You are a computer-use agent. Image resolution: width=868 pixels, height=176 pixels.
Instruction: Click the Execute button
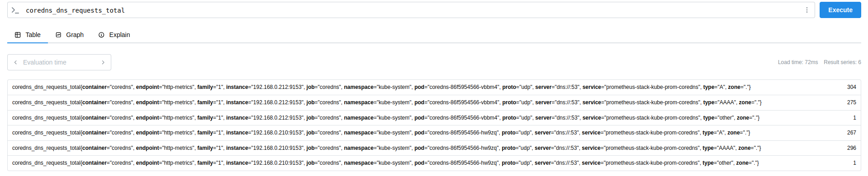[840, 10]
